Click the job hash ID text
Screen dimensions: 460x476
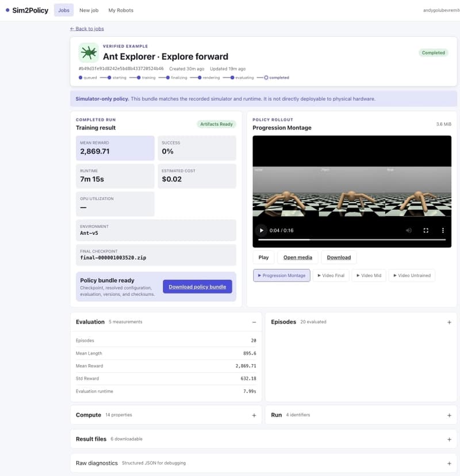121,68
